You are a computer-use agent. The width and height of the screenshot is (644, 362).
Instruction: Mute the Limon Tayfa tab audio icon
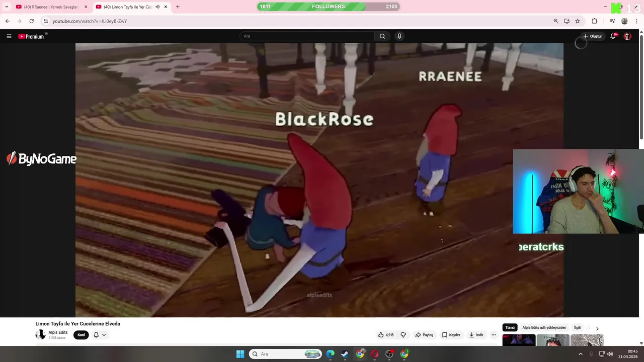click(157, 7)
